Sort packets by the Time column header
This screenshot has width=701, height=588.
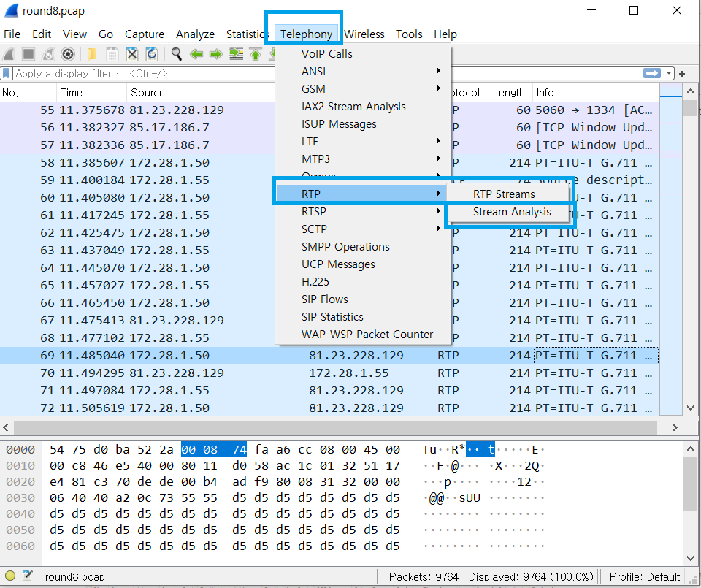pos(92,93)
